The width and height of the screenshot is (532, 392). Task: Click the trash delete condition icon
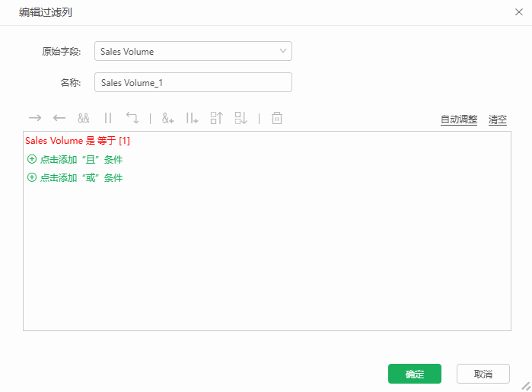(277, 118)
